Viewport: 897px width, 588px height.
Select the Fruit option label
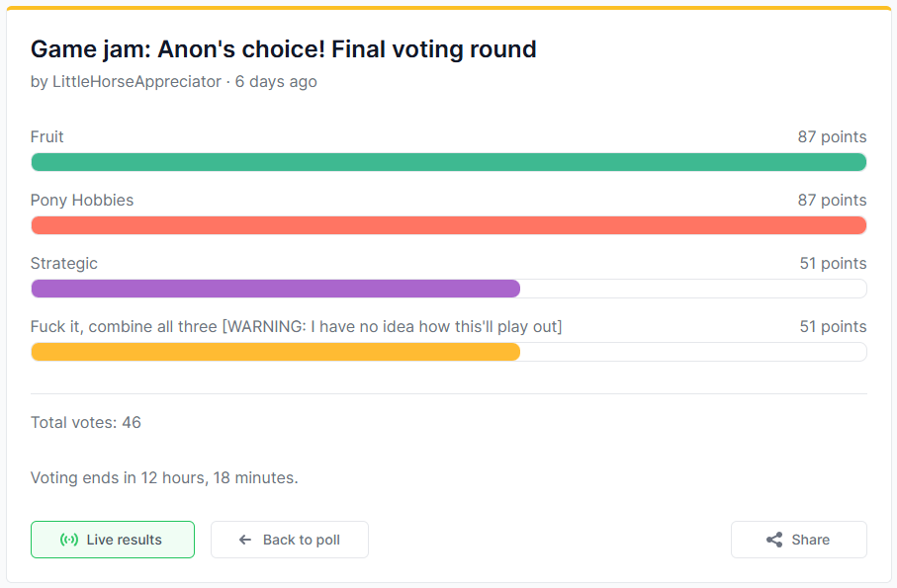pos(47,136)
